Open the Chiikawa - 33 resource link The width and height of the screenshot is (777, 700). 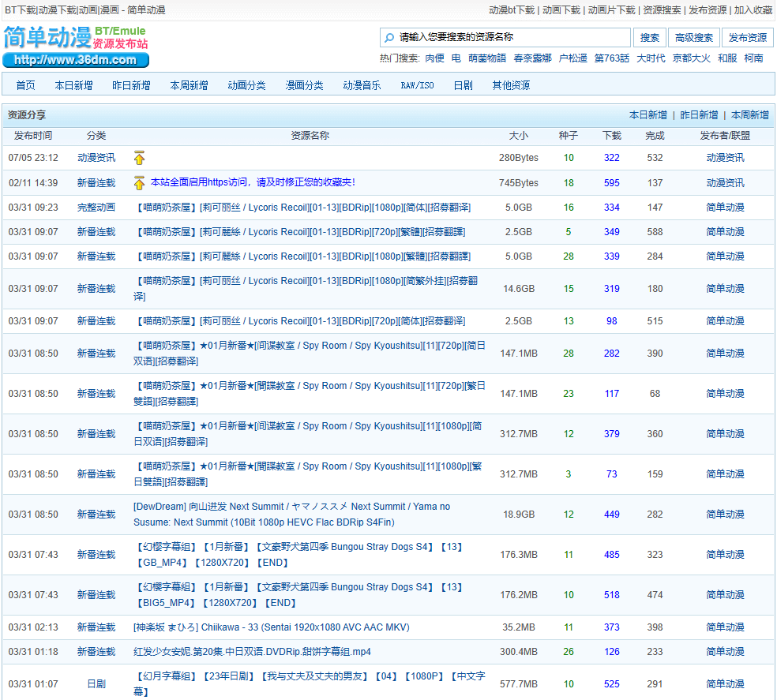(272, 627)
